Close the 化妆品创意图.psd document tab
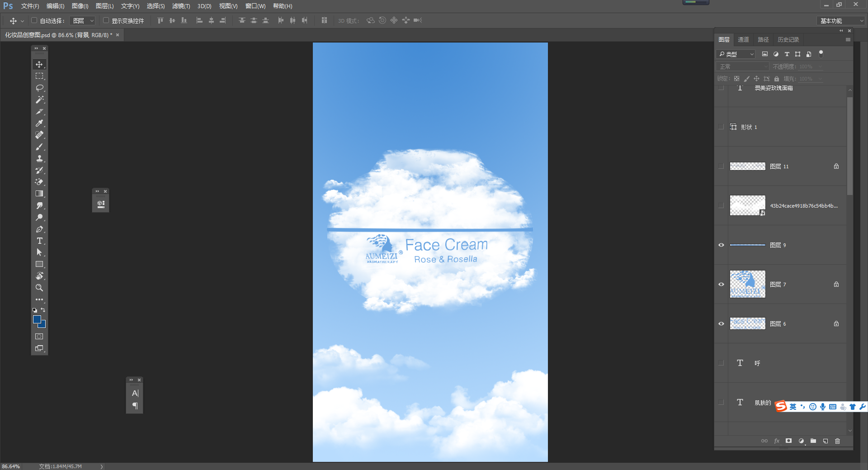Screen dimensions: 868x470 [118, 35]
